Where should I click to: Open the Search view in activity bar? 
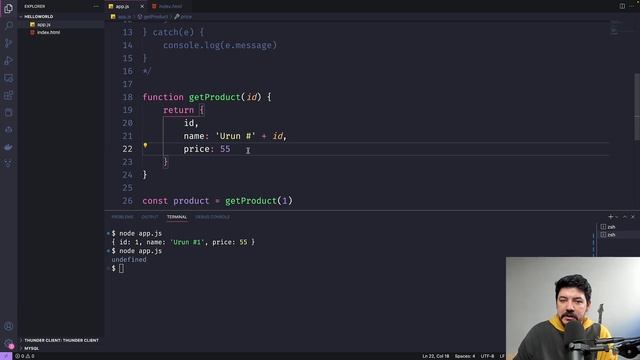click(8, 26)
